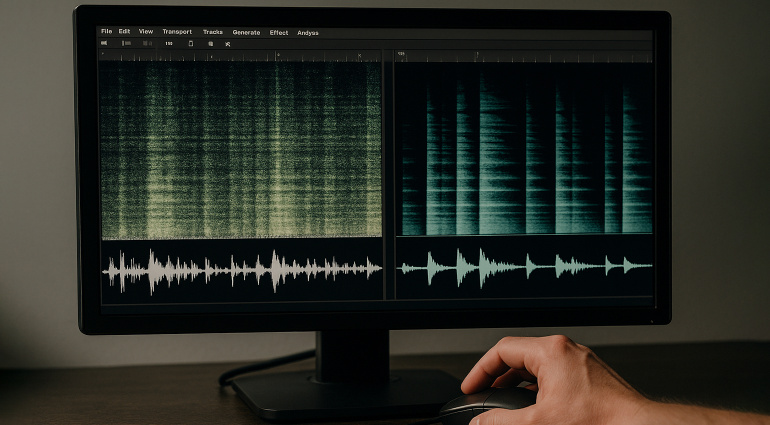Click the 150 value in the toolbar
Screen dimensions: 770x425
168,43
